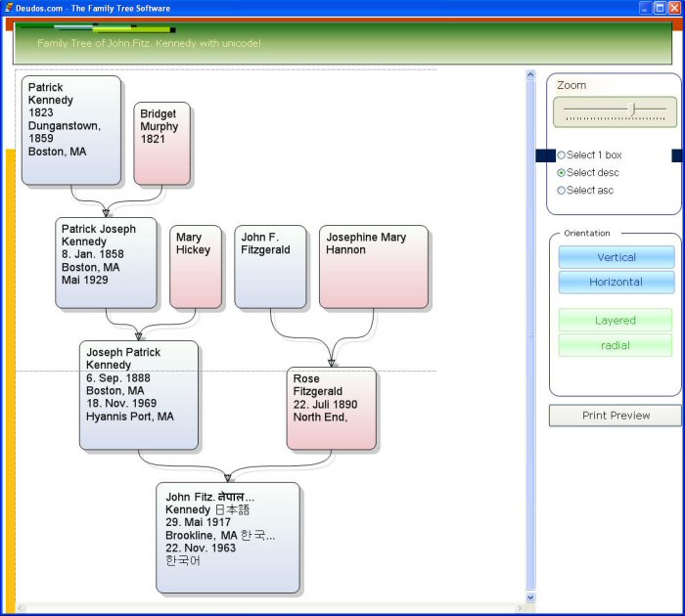Image resolution: width=685 pixels, height=616 pixels.
Task: Click the Josephine Mary Hannon box
Action: [373, 267]
